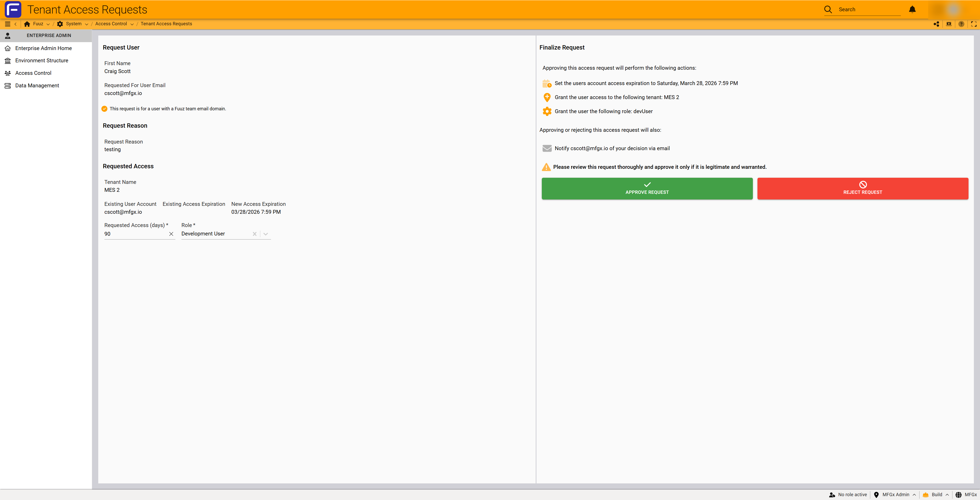980x500 pixels.
Task: Click the tenant name value MES 2
Action: coord(112,190)
